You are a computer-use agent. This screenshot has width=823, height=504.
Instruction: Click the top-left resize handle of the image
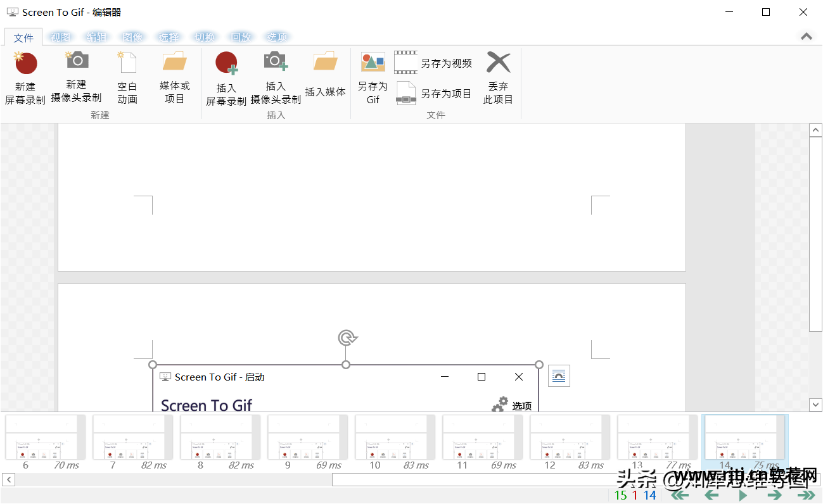tap(153, 365)
